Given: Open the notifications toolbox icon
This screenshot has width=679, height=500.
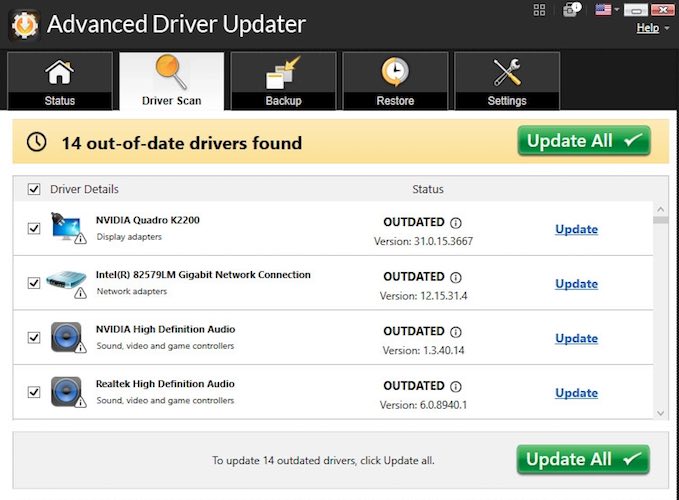Looking at the screenshot, I should [571, 10].
